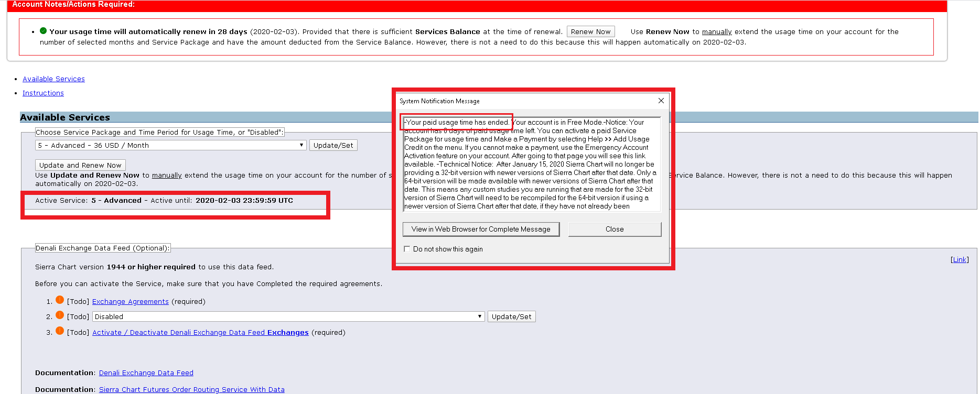Open the Exchange Agreements link

[131, 302]
